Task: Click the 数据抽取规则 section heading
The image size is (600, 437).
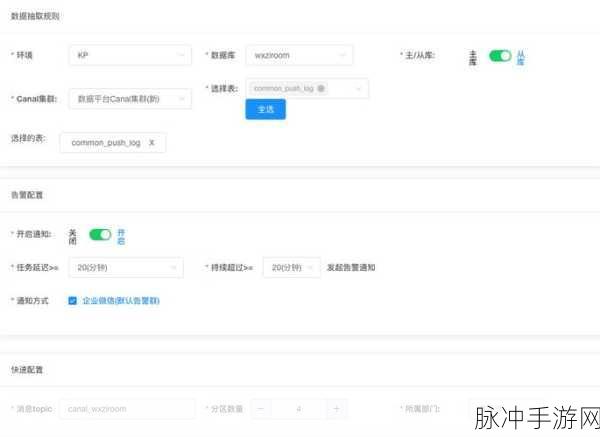Action: click(35, 16)
